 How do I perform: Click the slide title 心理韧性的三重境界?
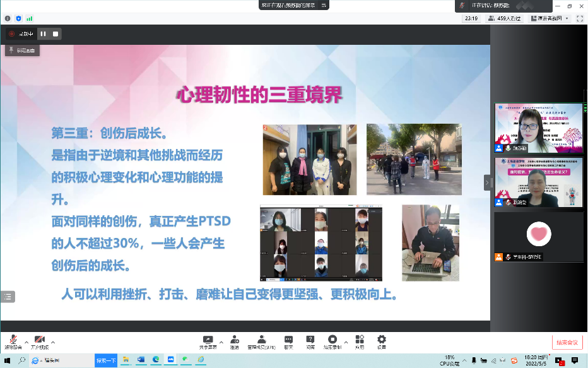click(259, 95)
